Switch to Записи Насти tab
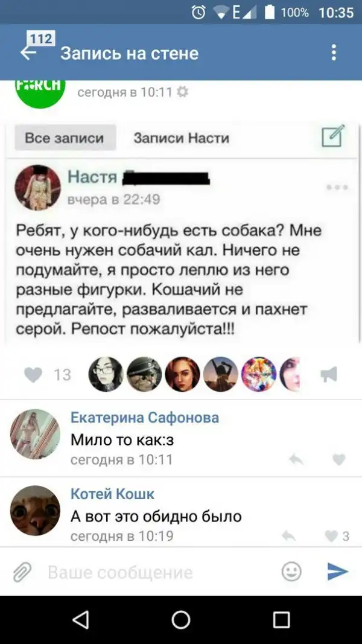Image resolution: width=362 pixels, height=644 pixels. pyautogui.click(x=182, y=138)
